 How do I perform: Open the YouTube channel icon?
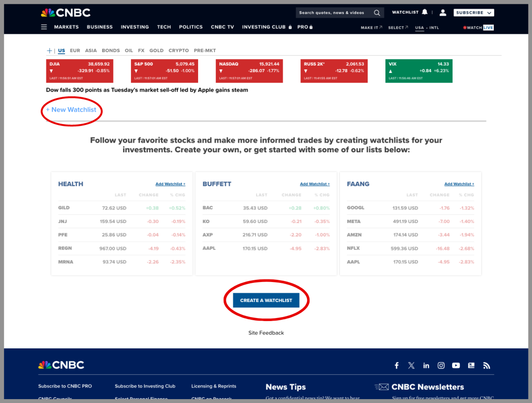(456, 365)
